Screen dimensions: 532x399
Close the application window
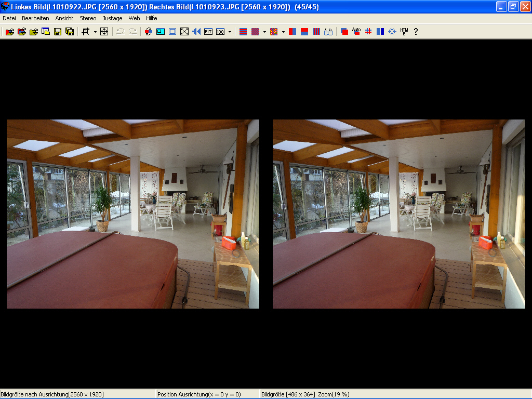tap(525, 6)
